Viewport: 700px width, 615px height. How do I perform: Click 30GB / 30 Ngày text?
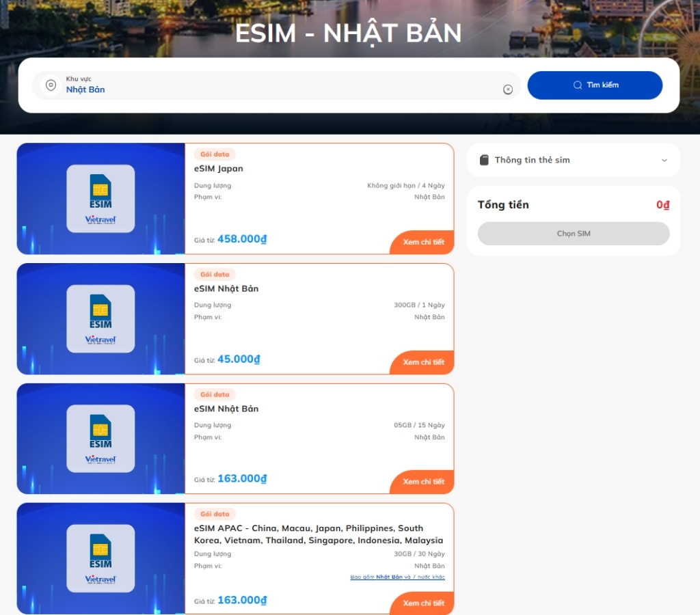coord(419,553)
